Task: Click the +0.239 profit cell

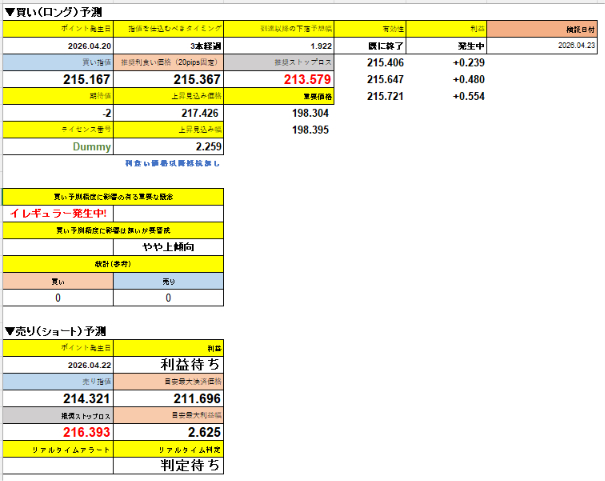Action: tap(468, 62)
